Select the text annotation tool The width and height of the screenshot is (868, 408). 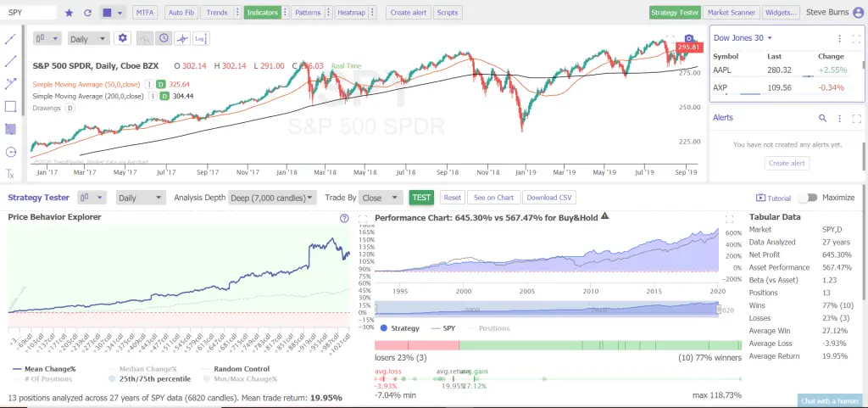(10, 174)
